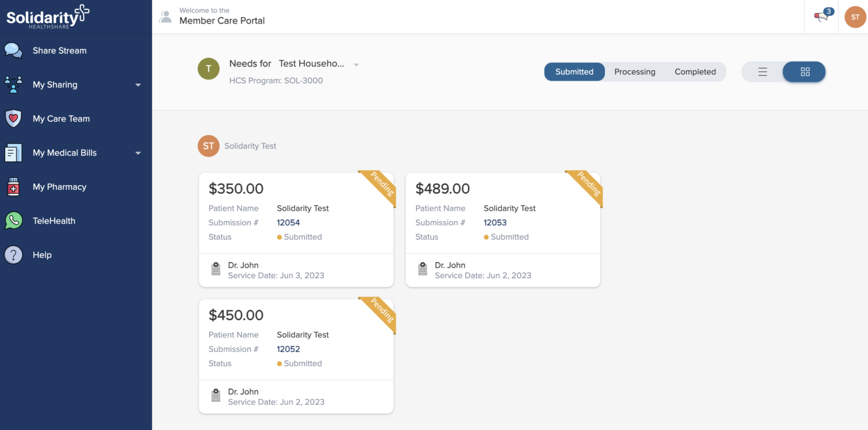Expand the My Medical Bills menu
This screenshot has height=430, width=868.
click(138, 153)
